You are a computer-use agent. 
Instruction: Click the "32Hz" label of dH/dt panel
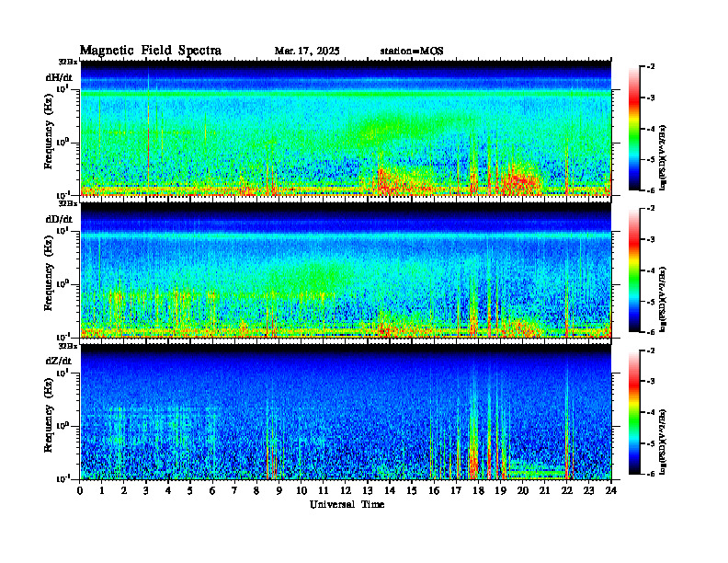tap(68, 62)
